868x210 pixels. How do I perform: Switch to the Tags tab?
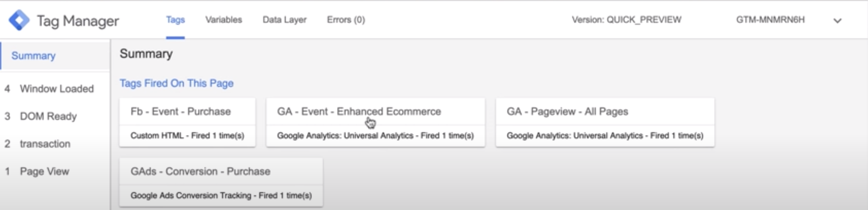[x=175, y=20]
